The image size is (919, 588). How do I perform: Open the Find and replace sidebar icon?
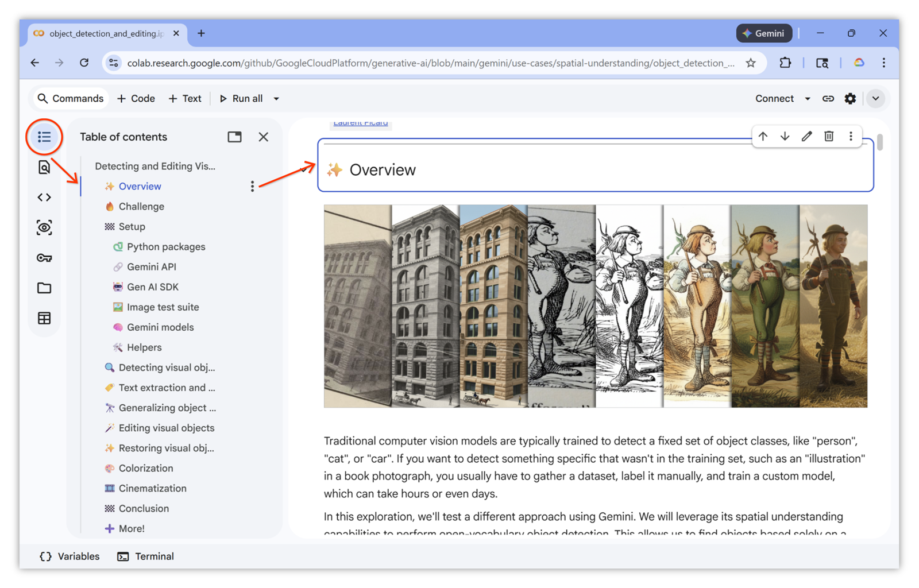44,167
